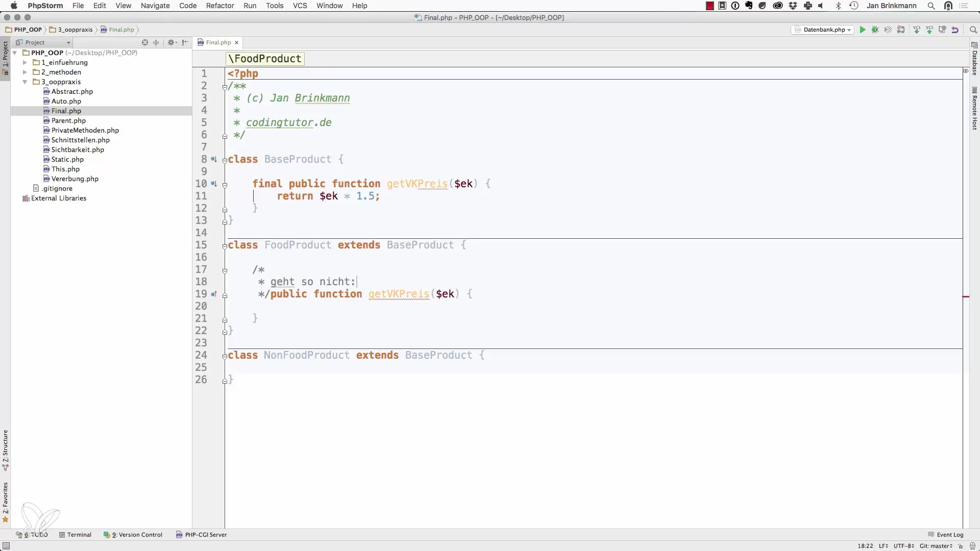Open the Project view selector dropdown

43,42
